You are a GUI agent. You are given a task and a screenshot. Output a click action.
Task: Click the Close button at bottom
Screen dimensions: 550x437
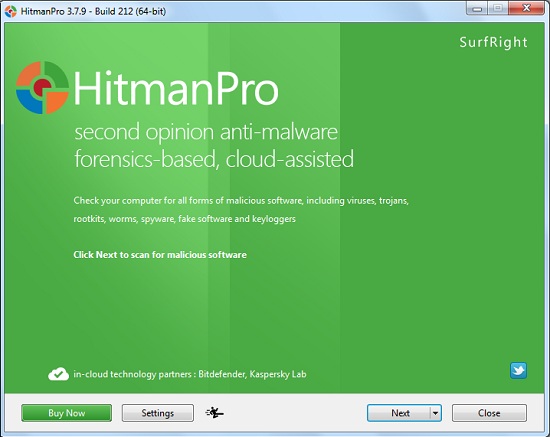pos(489,413)
